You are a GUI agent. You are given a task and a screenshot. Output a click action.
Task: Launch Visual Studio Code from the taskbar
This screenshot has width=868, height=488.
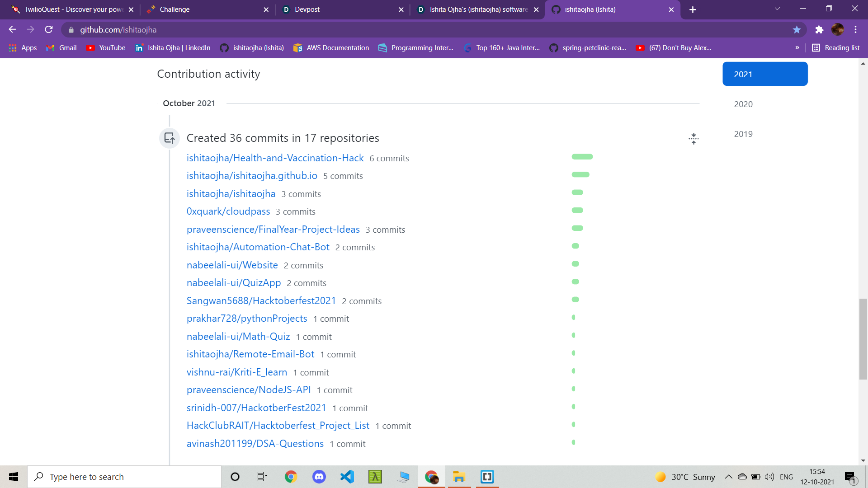(x=347, y=477)
